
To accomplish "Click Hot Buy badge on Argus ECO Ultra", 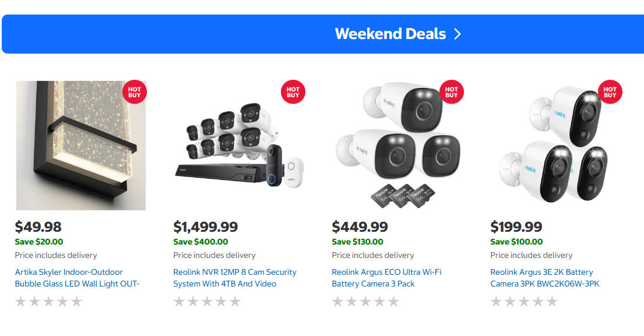I will click(452, 92).
